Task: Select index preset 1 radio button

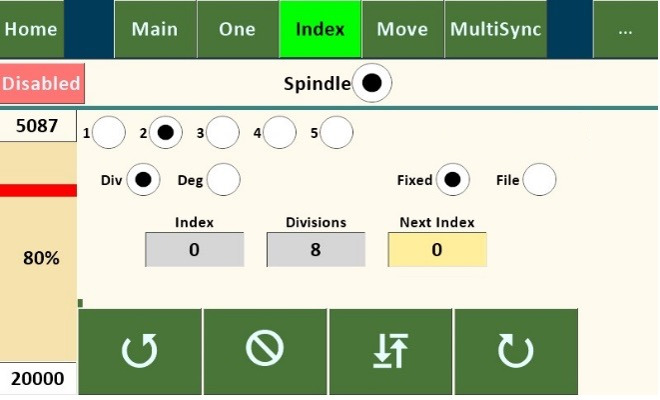Action: 109,131
